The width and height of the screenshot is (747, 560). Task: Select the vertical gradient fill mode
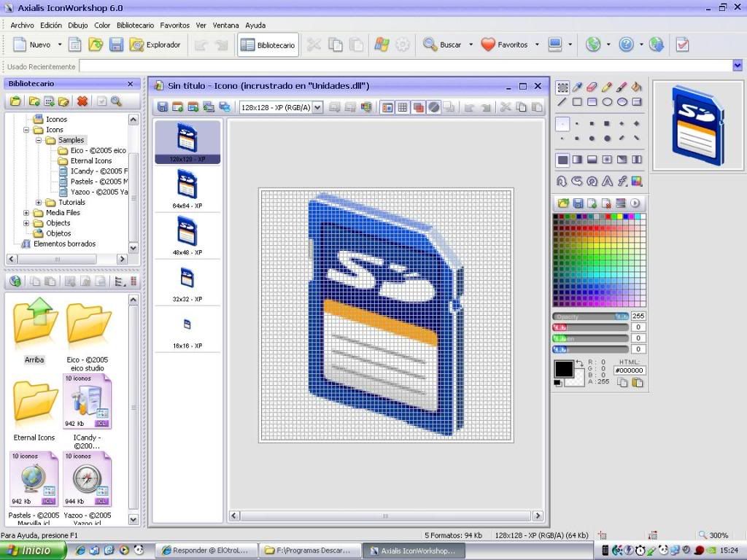[x=592, y=160]
